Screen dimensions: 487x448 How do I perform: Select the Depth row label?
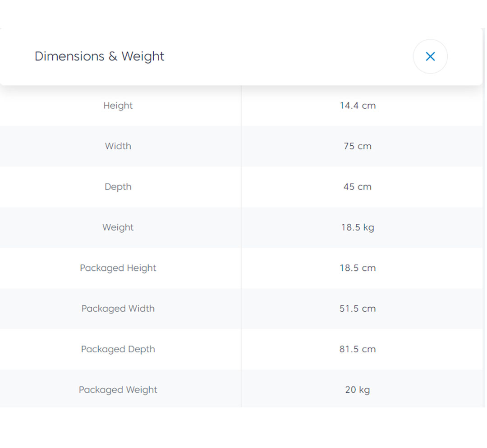(118, 187)
